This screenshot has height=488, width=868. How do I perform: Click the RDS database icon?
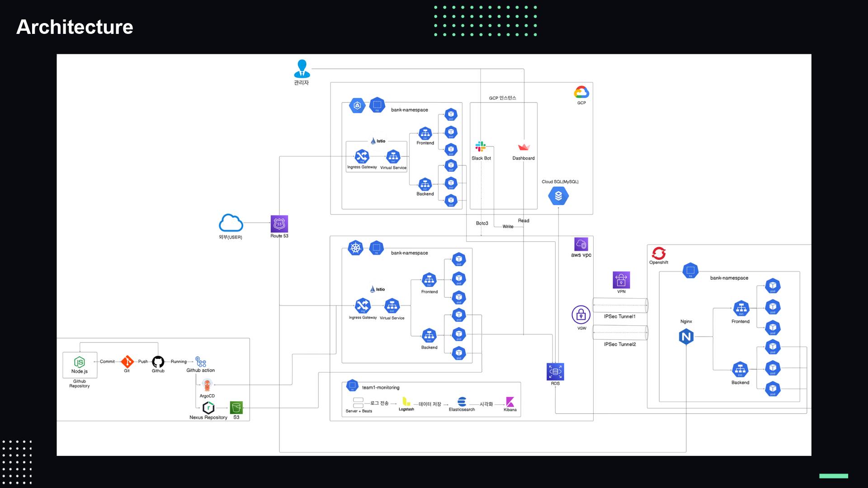tap(555, 372)
